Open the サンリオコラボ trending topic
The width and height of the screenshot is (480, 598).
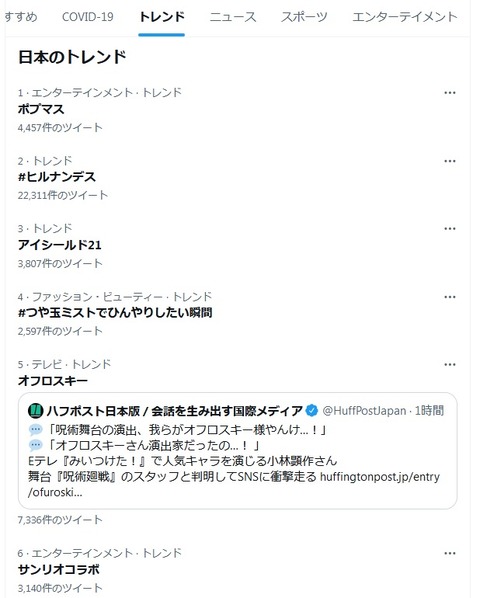click(x=58, y=570)
